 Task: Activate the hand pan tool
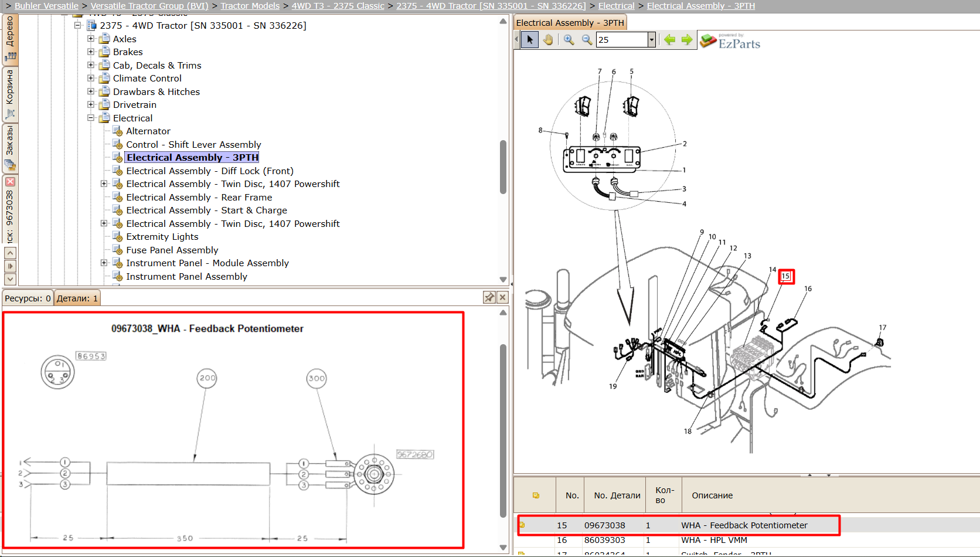tap(548, 40)
